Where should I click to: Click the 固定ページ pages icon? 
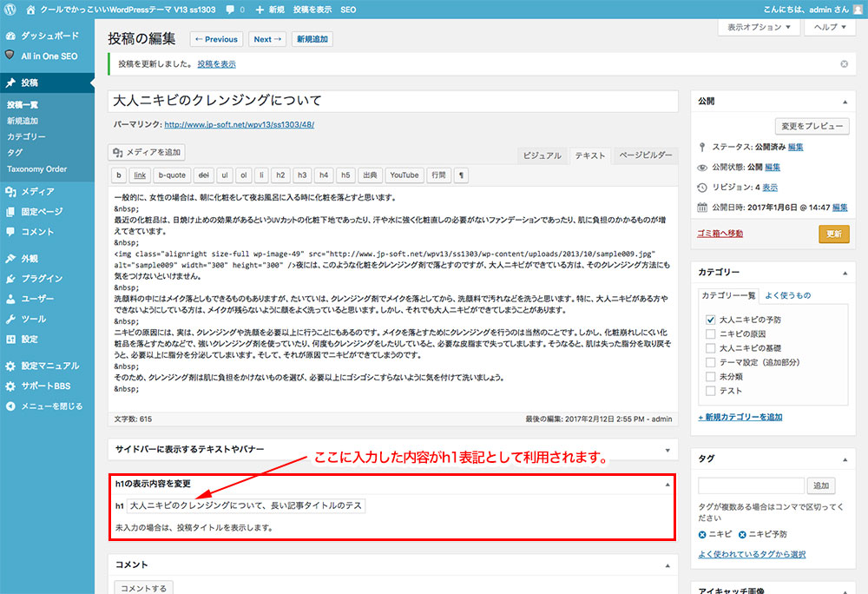click(10, 212)
